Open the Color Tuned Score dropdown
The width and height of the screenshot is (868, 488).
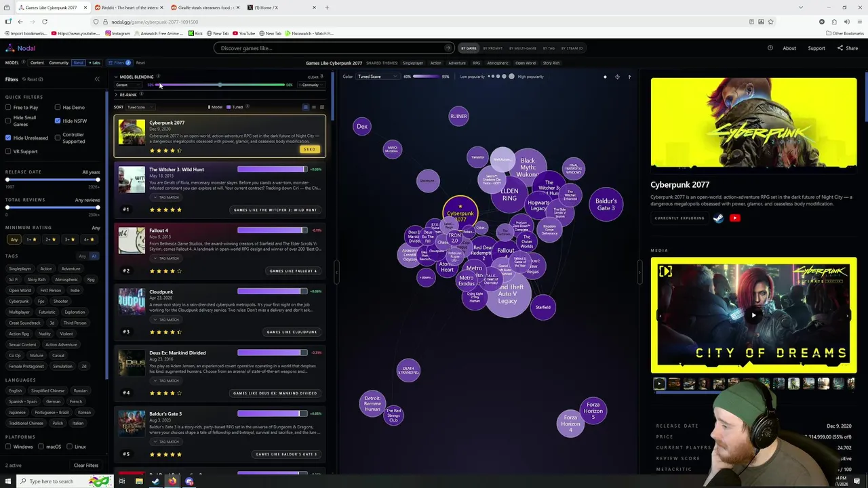tap(377, 77)
